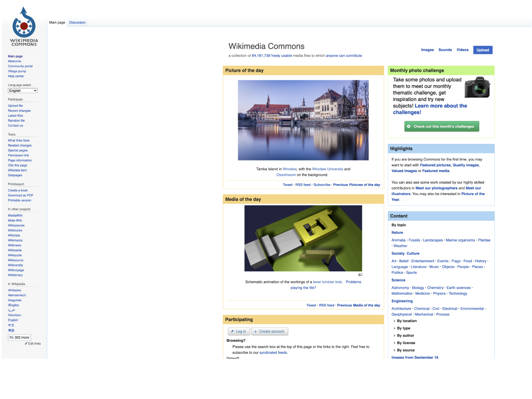Open Printable version
This screenshot has width=532, height=399.
(x=20, y=200)
